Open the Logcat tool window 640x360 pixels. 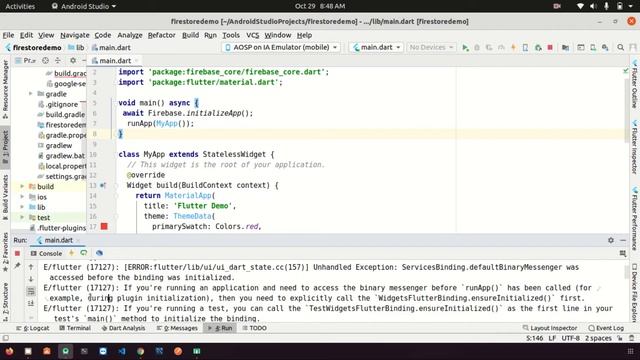(x=33, y=328)
